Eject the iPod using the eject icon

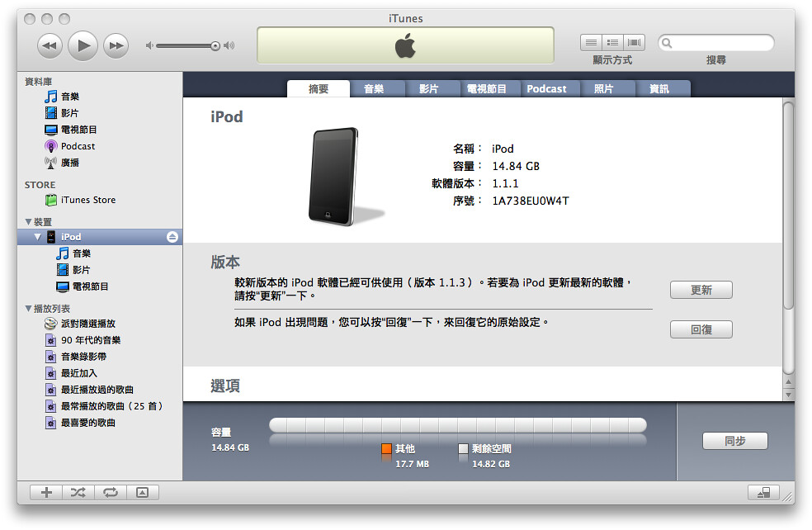[x=171, y=237]
